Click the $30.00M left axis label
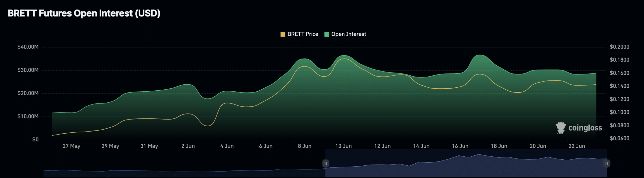 tap(28, 70)
